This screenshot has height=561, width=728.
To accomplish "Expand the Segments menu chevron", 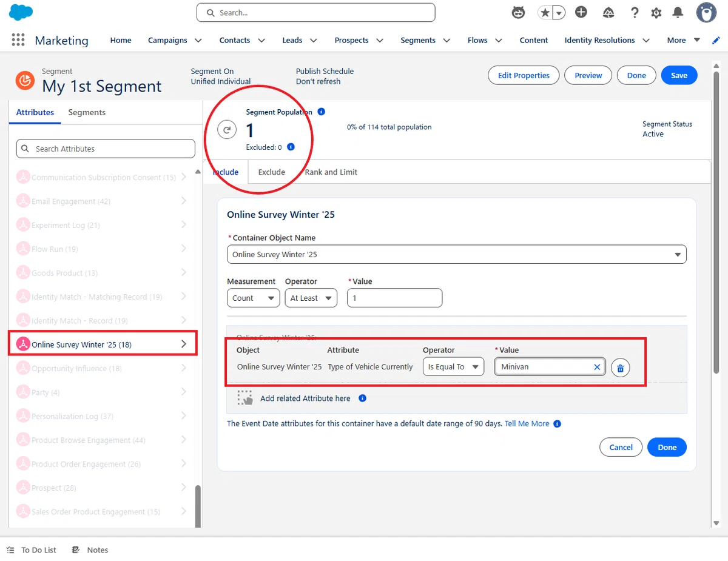I will coord(447,40).
